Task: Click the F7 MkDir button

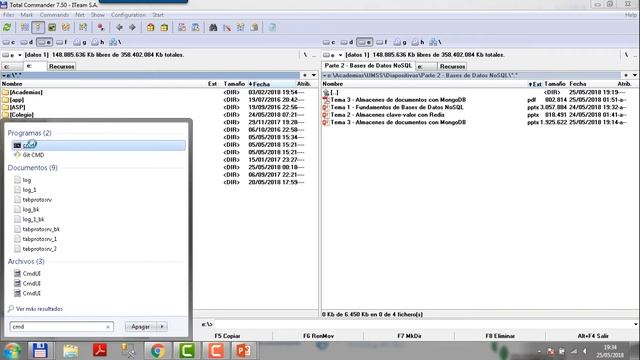Action: (x=409, y=336)
